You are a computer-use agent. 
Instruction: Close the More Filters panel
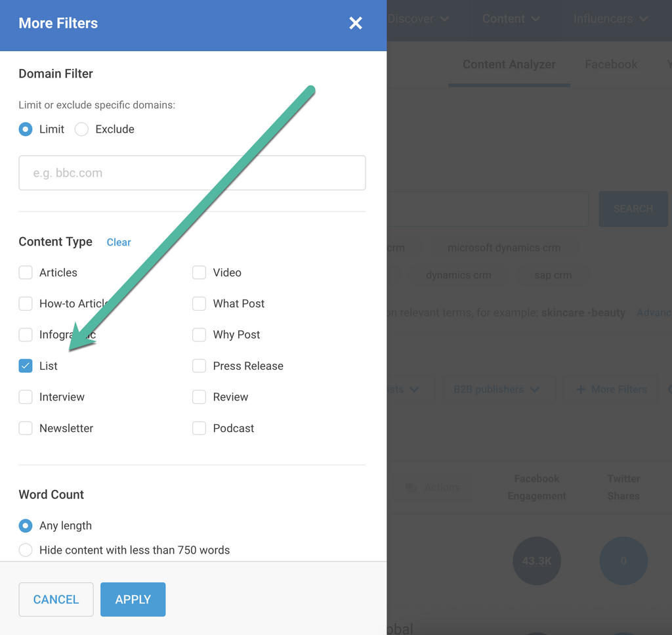coord(355,24)
